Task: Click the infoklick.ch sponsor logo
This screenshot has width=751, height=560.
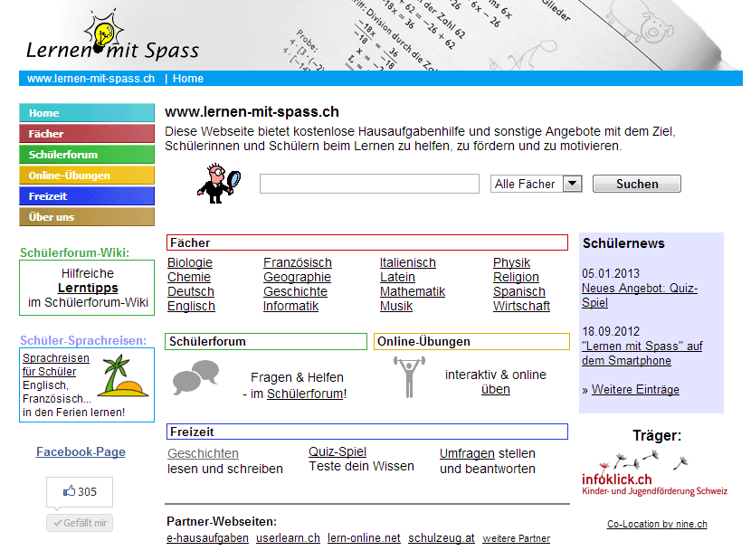Action: (x=654, y=473)
